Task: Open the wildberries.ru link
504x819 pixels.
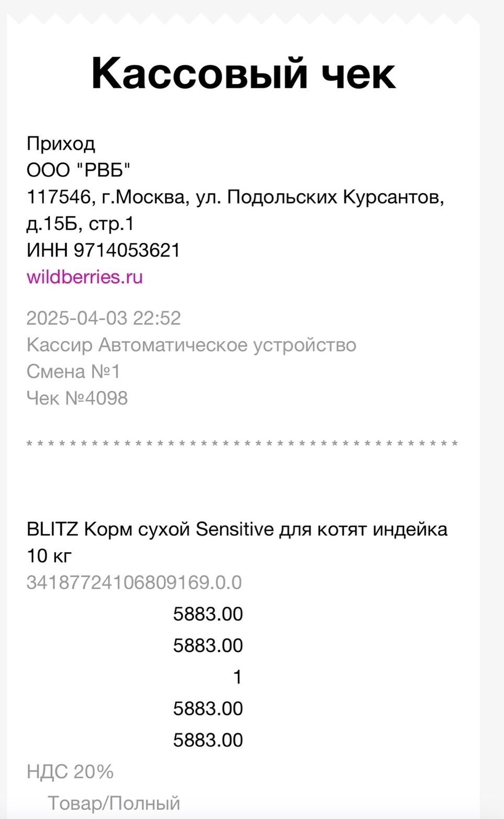Action: point(84,277)
